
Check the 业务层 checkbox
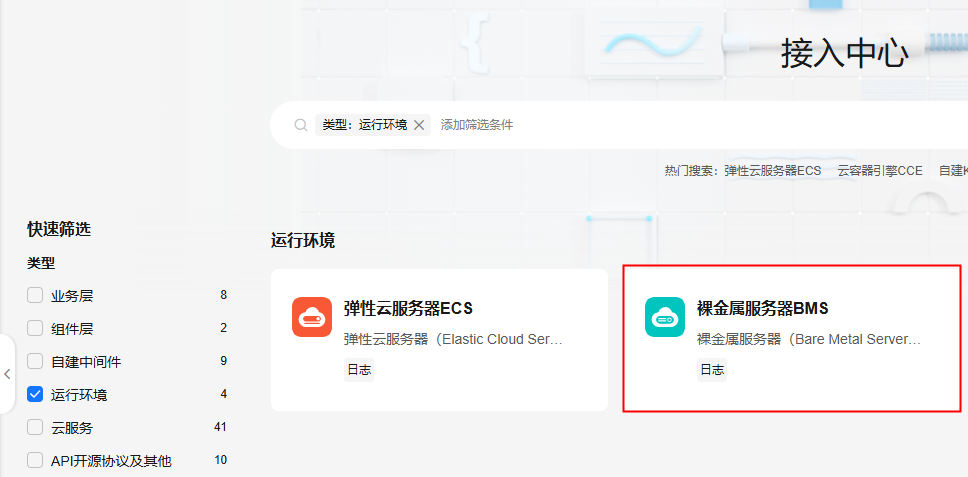(35, 296)
